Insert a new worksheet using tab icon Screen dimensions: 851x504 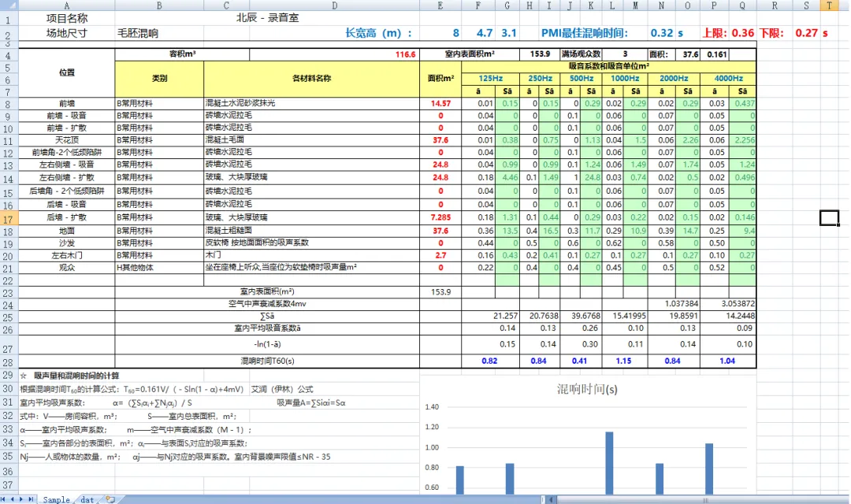pos(110,499)
